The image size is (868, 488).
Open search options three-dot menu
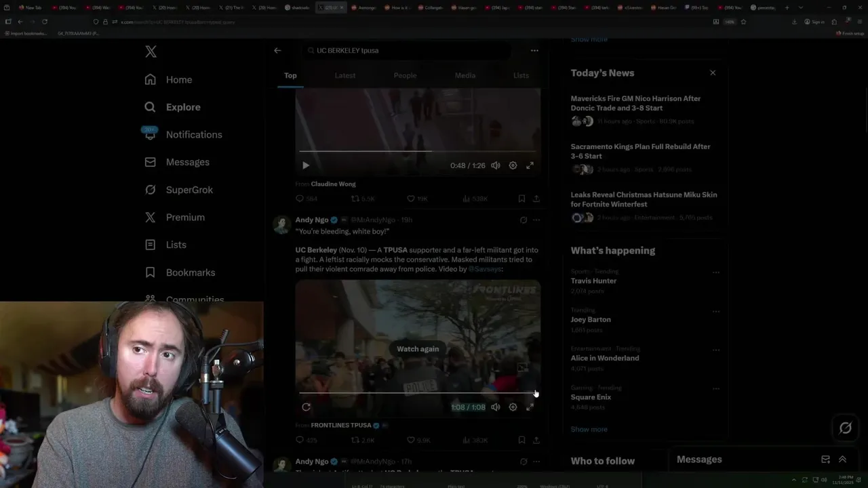534,50
